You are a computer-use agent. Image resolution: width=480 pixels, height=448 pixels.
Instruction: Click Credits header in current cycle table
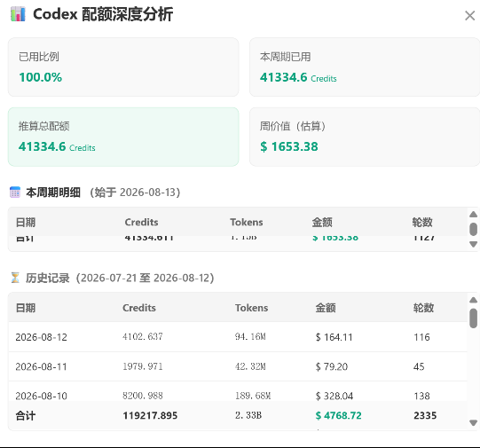141,222
